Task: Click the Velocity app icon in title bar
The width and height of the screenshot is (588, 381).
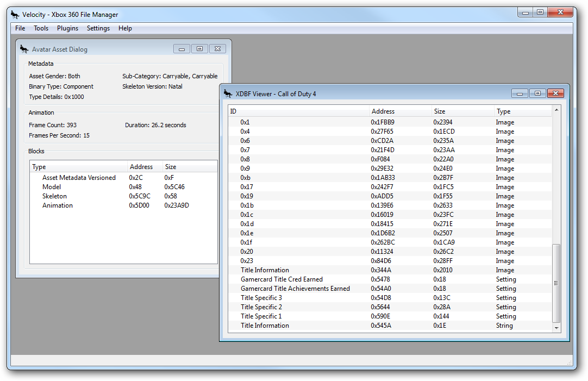Action: coord(15,15)
